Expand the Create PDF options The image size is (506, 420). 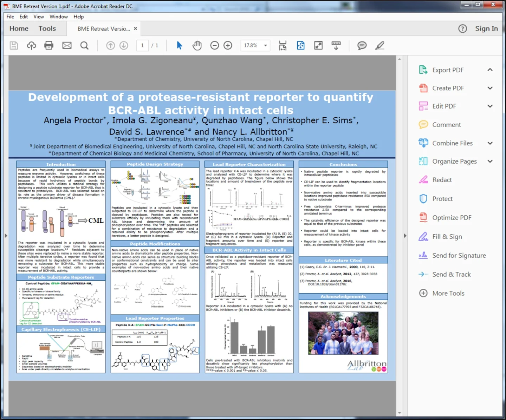click(490, 88)
